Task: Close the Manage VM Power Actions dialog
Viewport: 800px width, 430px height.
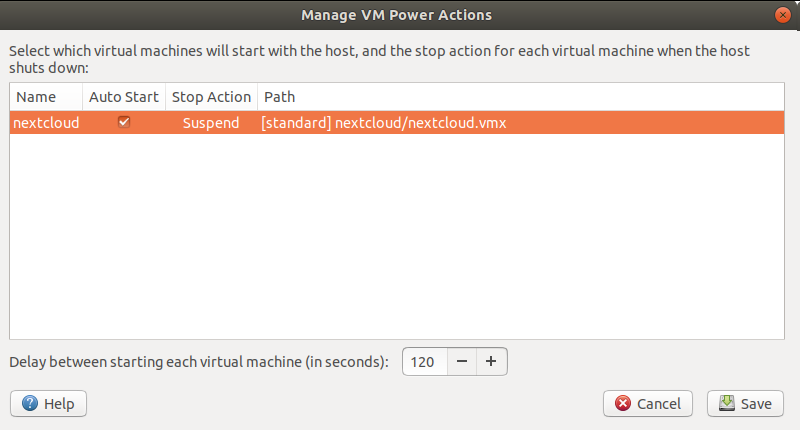Action: (x=782, y=15)
